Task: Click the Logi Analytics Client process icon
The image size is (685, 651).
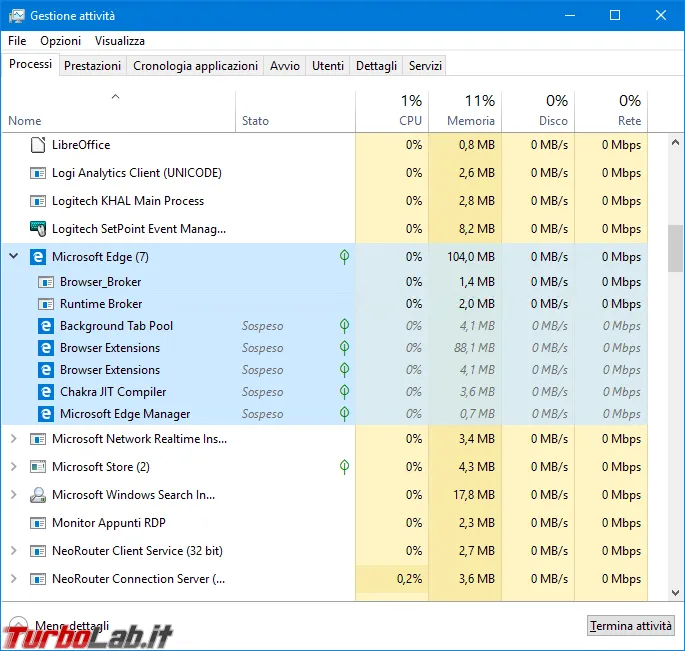Action: [x=38, y=173]
